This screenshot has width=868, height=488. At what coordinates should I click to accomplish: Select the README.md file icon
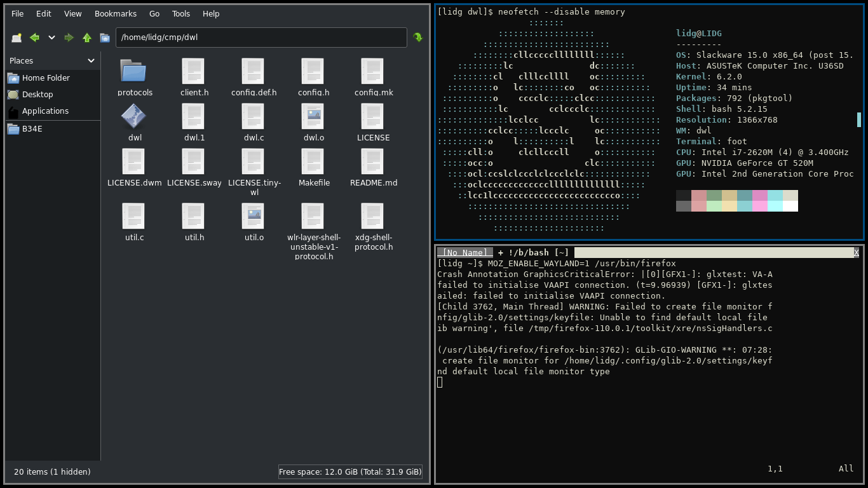coord(372,161)
